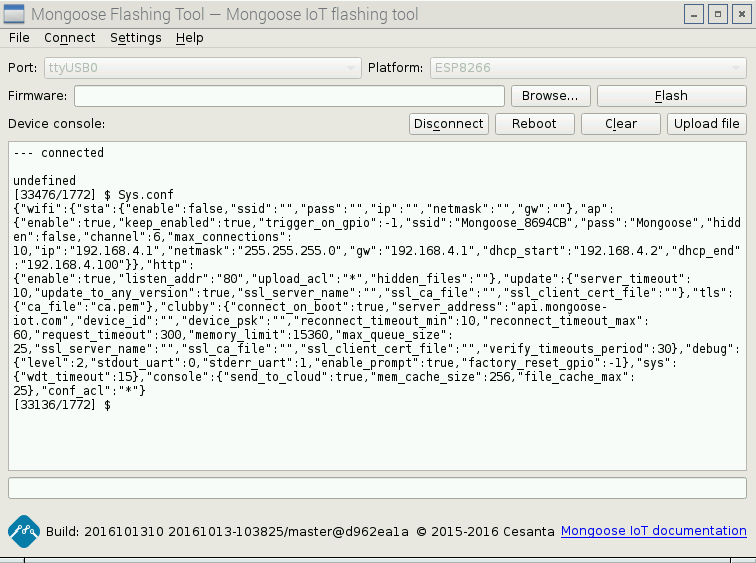Minimize the Mongoose Flashing Tool window
Image resolution: width=756 pixels, height=563 pixels.
coord(694,15)
